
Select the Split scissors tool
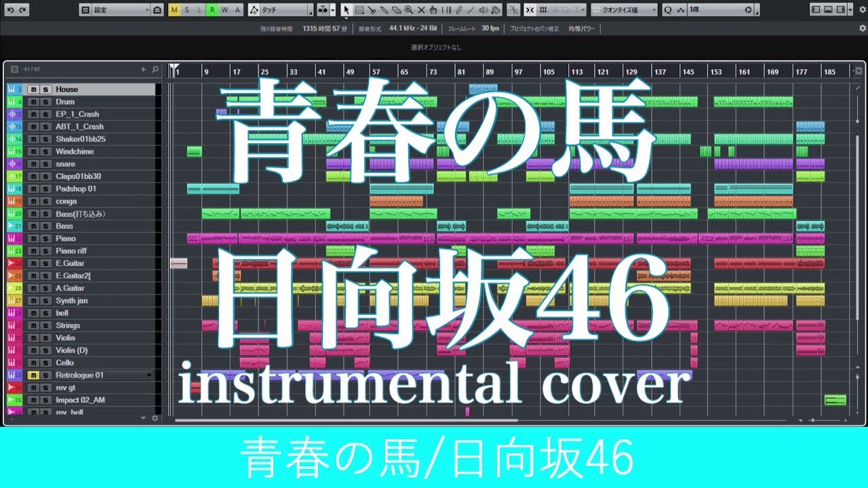point(372,10)
